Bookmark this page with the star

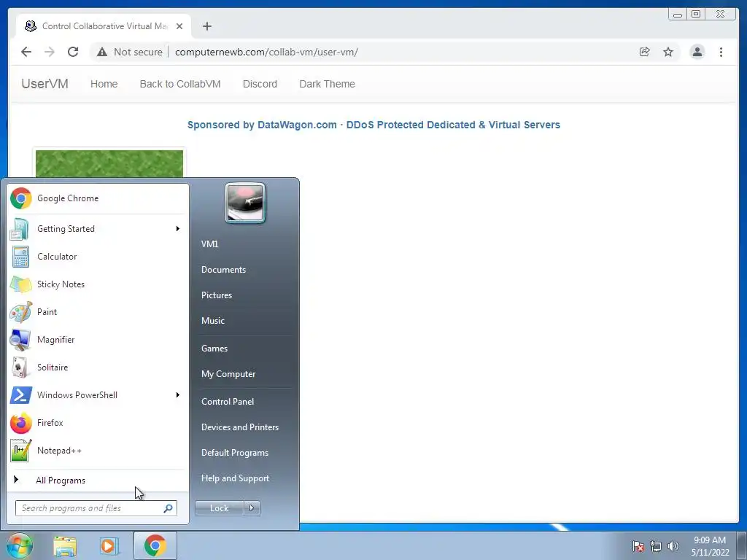[668, 52]
